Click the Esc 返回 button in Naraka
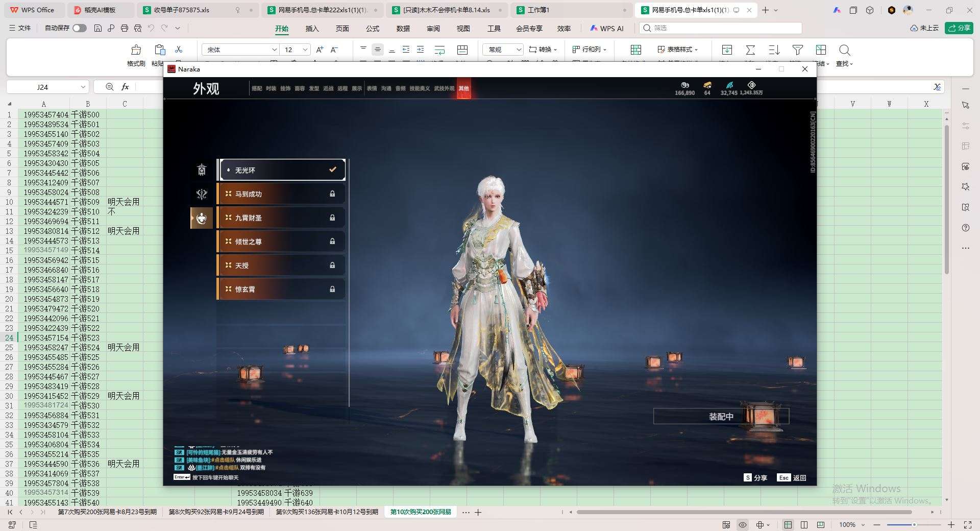This screenshot has width=980, height=531. point(792,478)
